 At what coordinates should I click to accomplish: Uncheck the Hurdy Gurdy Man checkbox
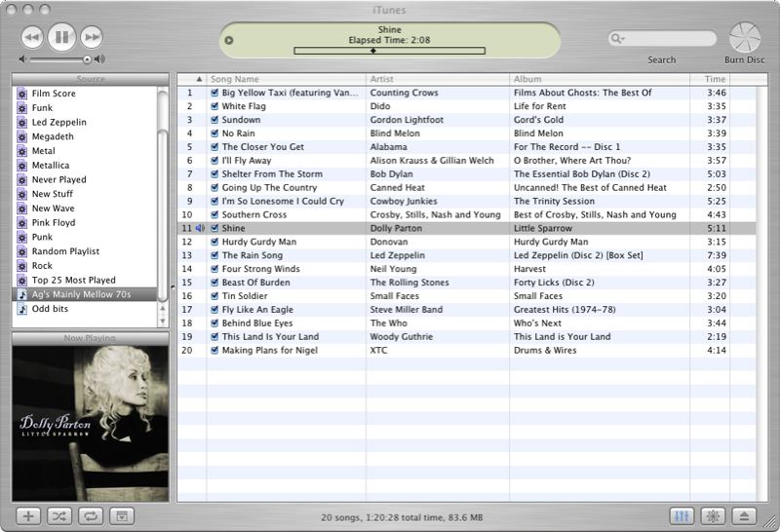[x=215, y=242]
